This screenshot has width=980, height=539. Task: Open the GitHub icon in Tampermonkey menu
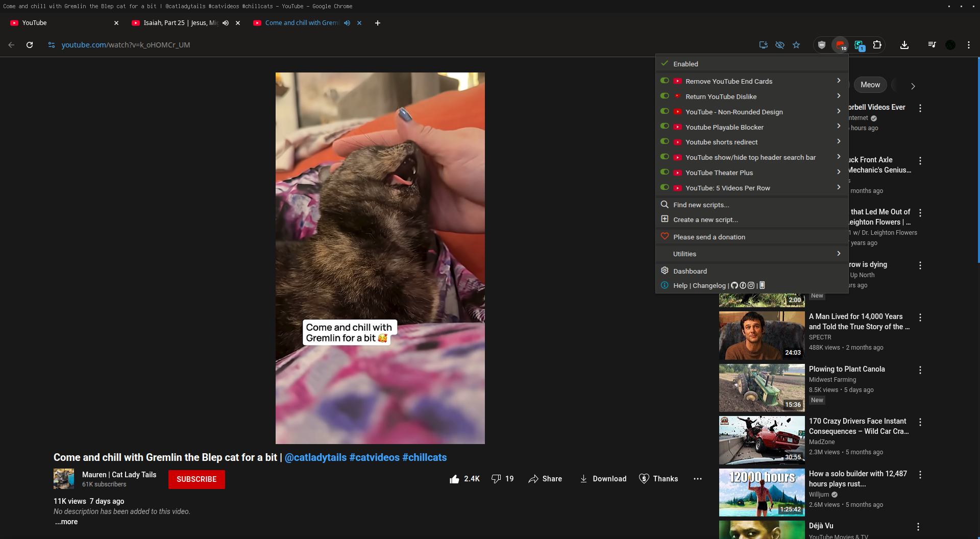[x=734, y=285]
